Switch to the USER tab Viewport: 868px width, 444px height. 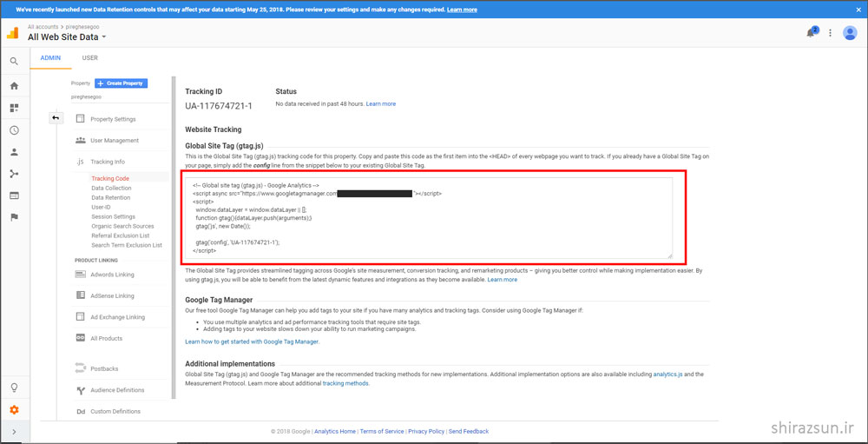point(89,58)
